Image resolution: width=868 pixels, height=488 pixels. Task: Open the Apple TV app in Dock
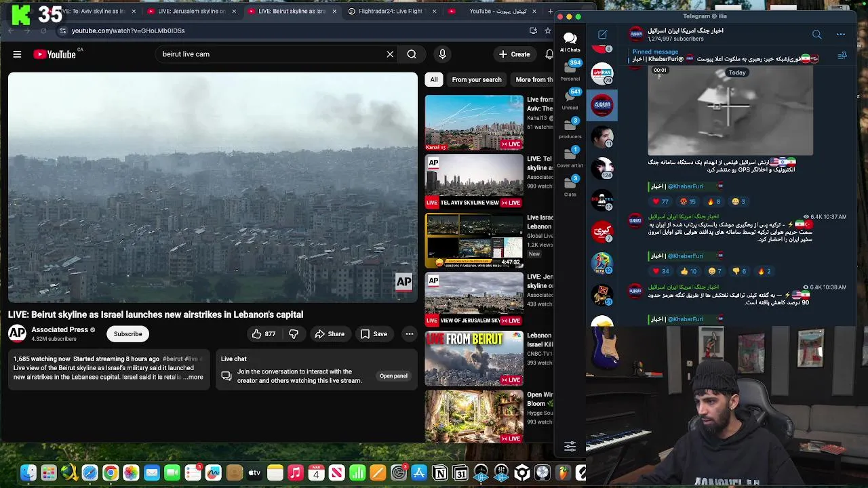254,472
